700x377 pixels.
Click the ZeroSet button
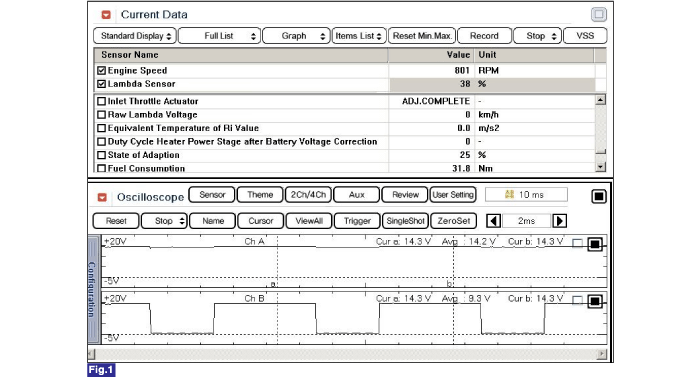tap(454, 221)
